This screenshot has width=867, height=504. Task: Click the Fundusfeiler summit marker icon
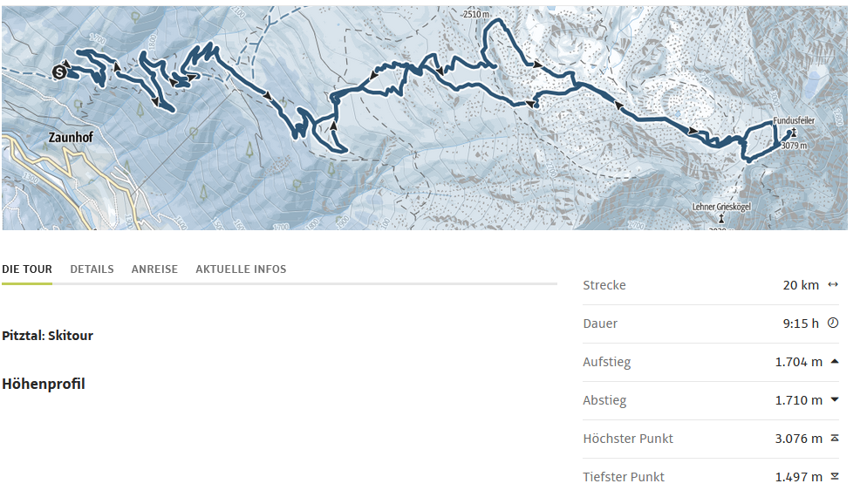[794, 133]
